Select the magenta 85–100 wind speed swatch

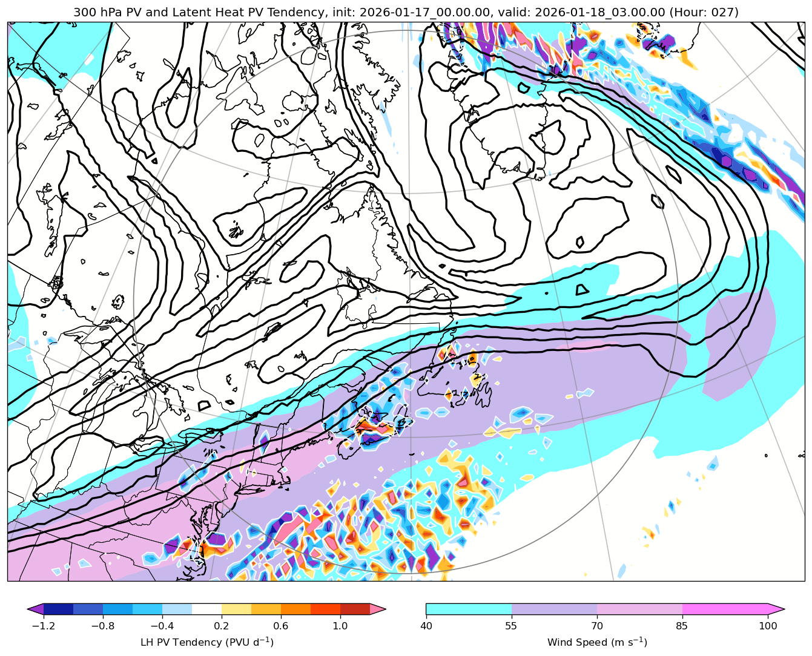click(x=725, y=609)
